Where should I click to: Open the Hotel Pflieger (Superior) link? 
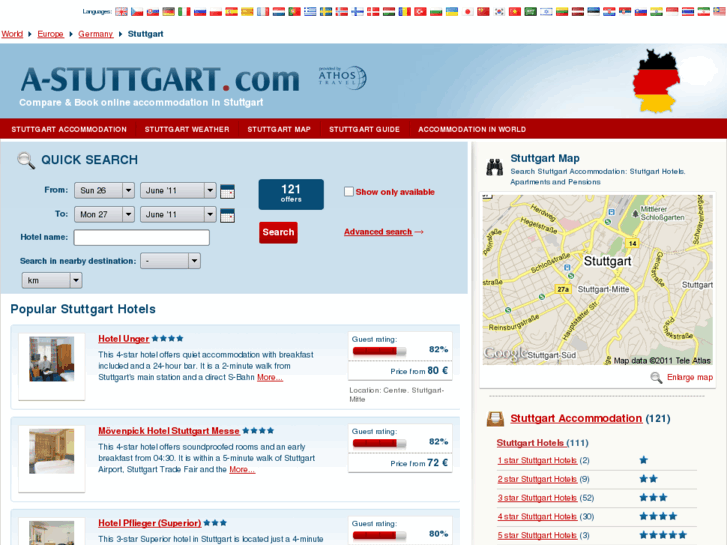[x=150, y=523]
